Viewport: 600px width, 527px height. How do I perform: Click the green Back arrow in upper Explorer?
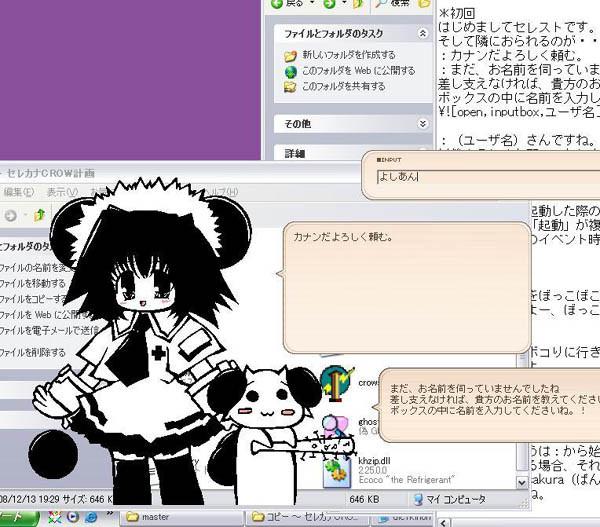tap(276, 4)
